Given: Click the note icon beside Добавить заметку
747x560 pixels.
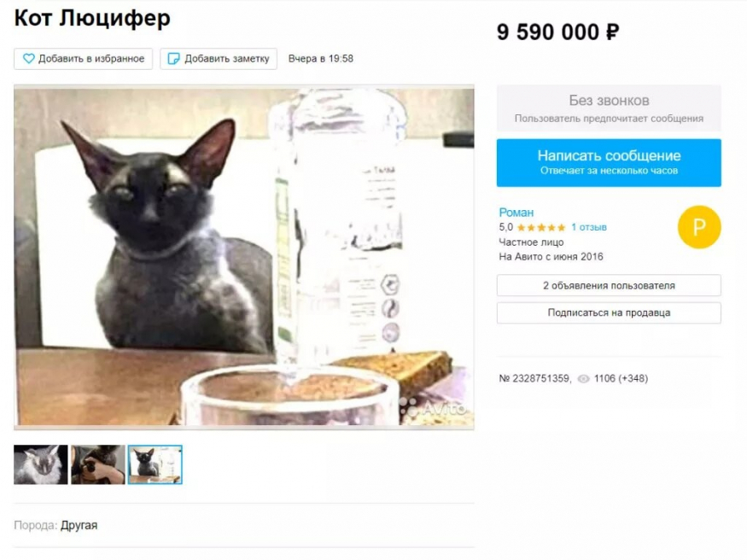Looking at the screenshot, I should [x=174, y=59].
